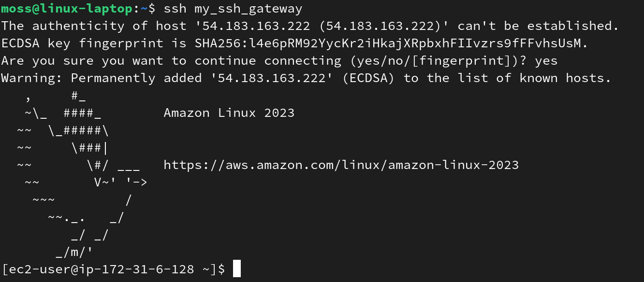This screenshot has width=644, height=282.
Task: Click the "(ECDSA)" text in the Warning line
Action: pos(368,78)
